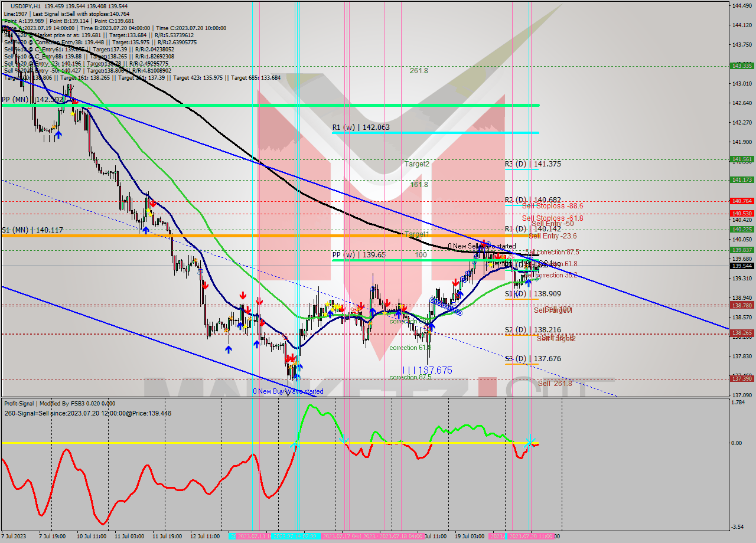Click the "Sell Stoploss -88.6" annotation
Image resolution: width=756 pixels, height=543 pixels.
548,206
